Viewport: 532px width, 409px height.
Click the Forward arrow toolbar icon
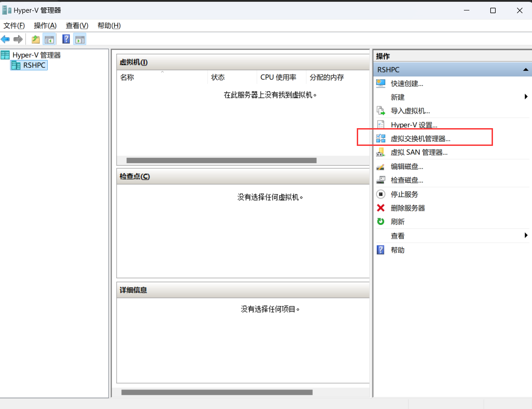(18, 39)
